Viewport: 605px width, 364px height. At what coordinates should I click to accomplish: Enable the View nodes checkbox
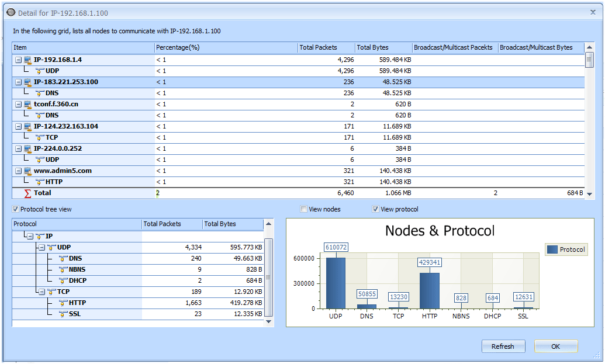click(x=303, y=209)
